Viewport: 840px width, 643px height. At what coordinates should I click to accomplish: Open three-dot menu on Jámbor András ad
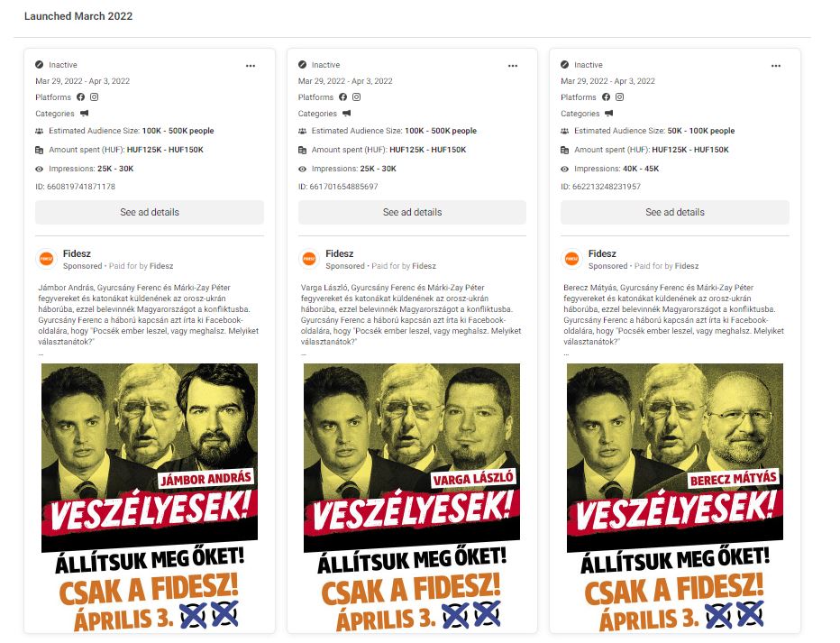[251, 66]
